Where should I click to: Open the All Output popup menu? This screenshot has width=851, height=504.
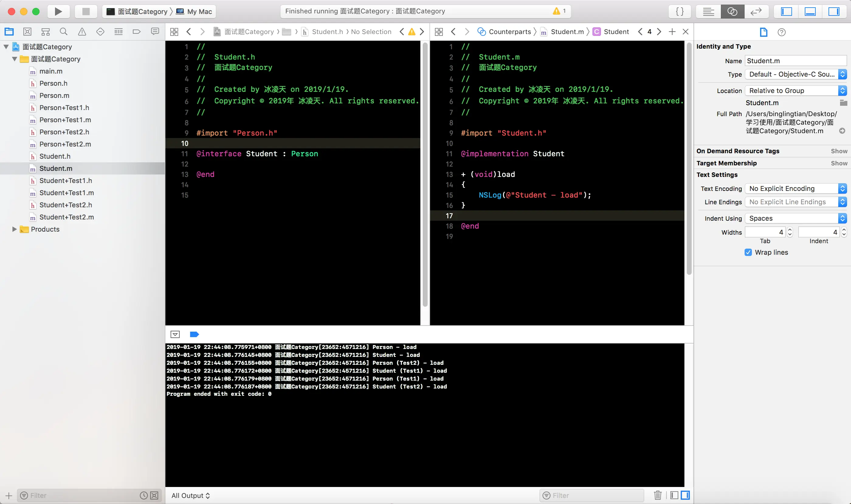pyautogui.click(x=191, y=495)
